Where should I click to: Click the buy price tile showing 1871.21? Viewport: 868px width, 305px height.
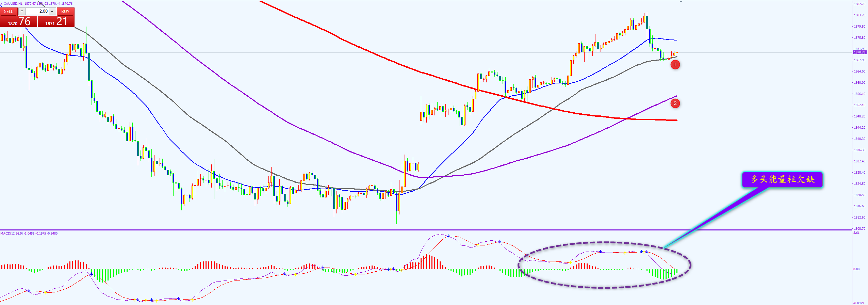[56, 21]
